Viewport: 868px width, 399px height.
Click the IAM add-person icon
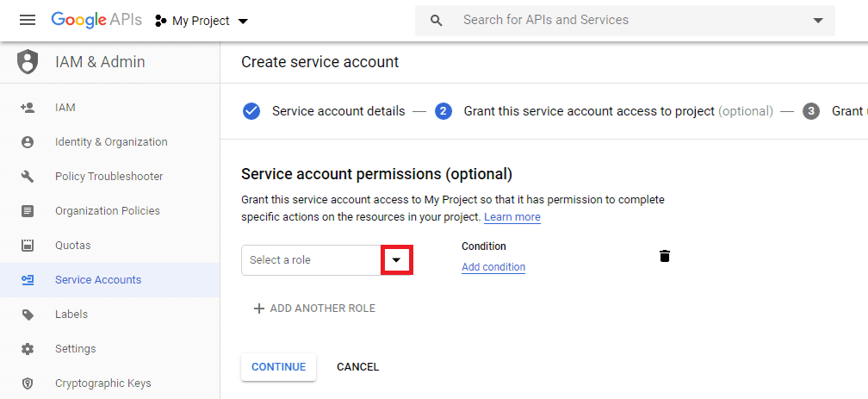point(28,108)
